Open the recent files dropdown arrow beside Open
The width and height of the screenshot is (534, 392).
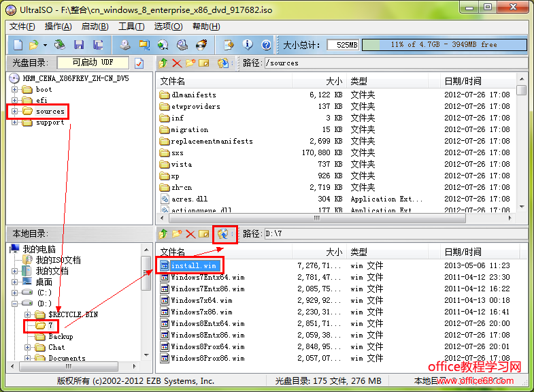point(45,45)
